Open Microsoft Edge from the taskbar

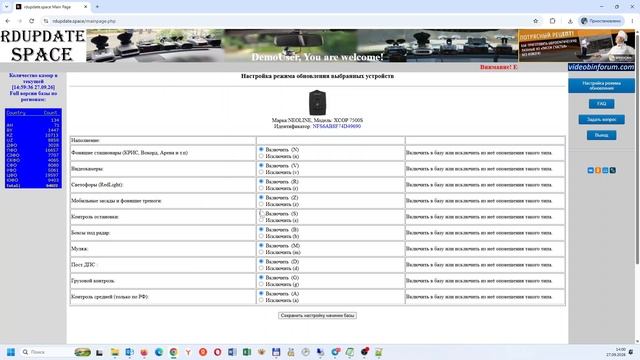159,352
